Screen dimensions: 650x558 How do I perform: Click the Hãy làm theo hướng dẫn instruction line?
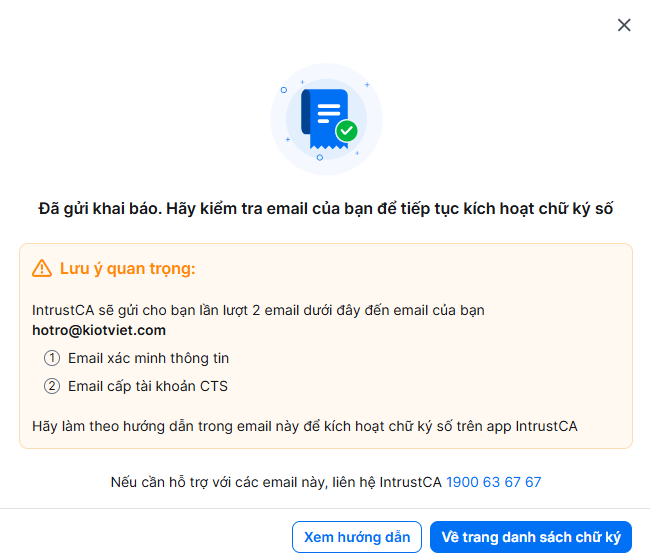click(x=305, y=426)
